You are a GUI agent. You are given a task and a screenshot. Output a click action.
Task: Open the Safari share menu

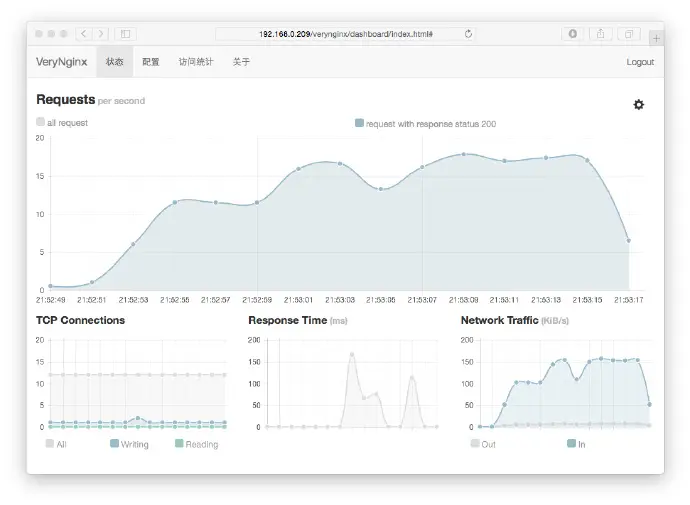click(600, 33)
